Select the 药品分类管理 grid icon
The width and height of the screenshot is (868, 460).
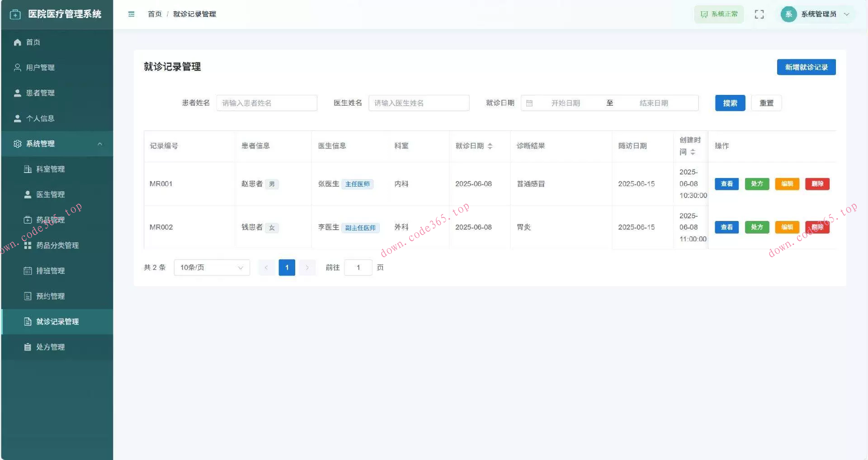point(27,245)
